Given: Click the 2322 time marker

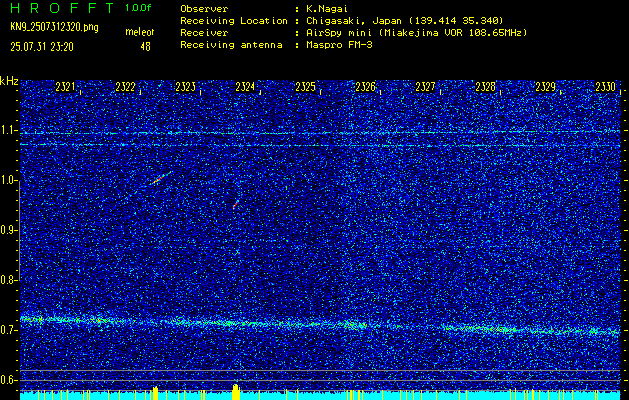Looking at the screenshot, I should pos(125,87).
